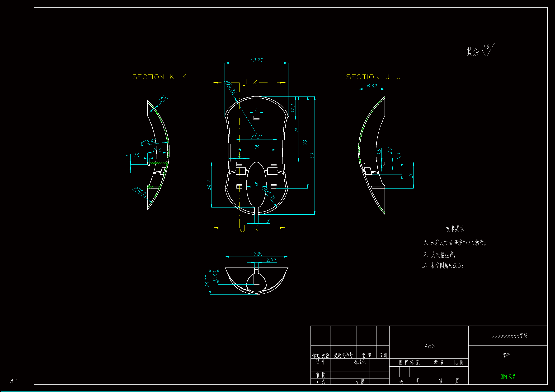Select the R52.98 radius label
Screen dimensions: 555x392
tap(148, 142)
